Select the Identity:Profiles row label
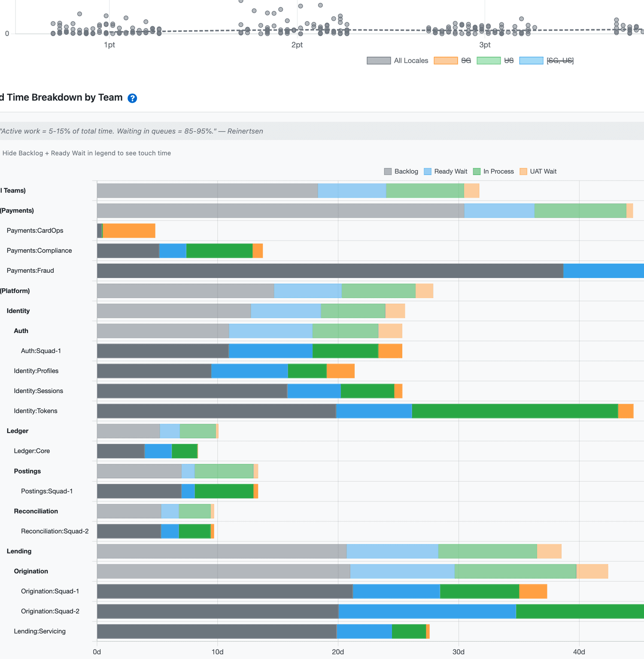644x659 pixels. (36, 371)
